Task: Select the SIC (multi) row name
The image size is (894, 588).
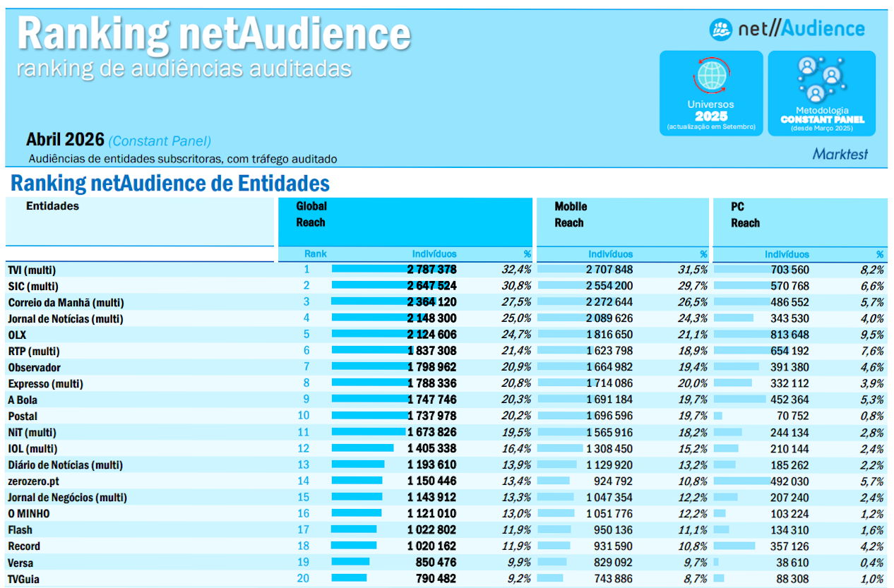Action: coord(32,287)
